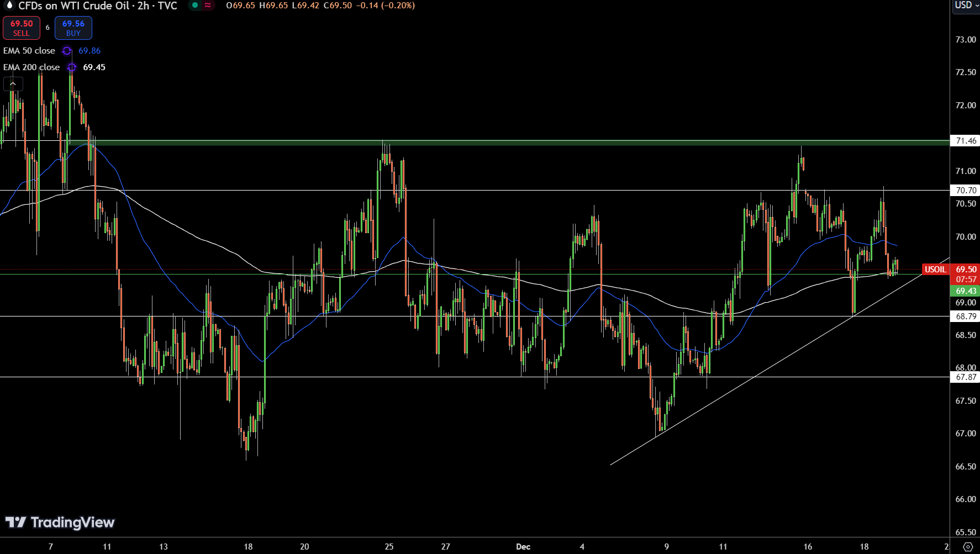Click the 66.00 price axis label

point(966,499)
